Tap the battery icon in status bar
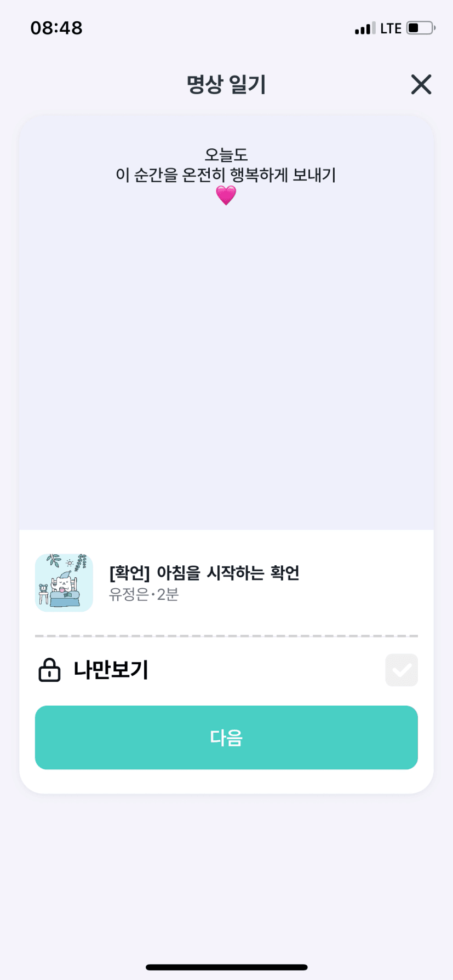Viewport: 453px width, 980px height. point(420,28)
